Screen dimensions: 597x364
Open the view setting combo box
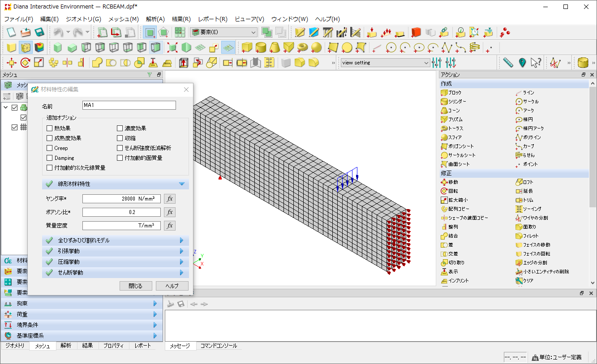point(385,63)
